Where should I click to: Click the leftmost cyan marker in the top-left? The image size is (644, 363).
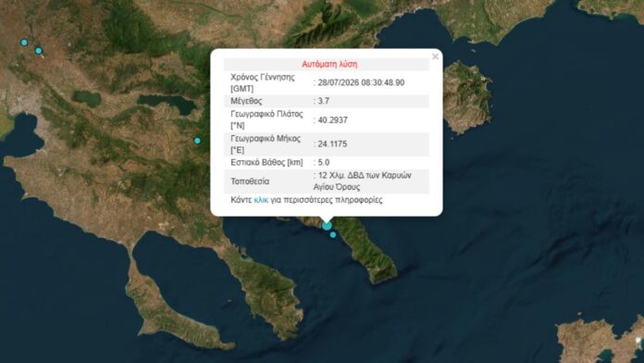(x=24, y=43)
